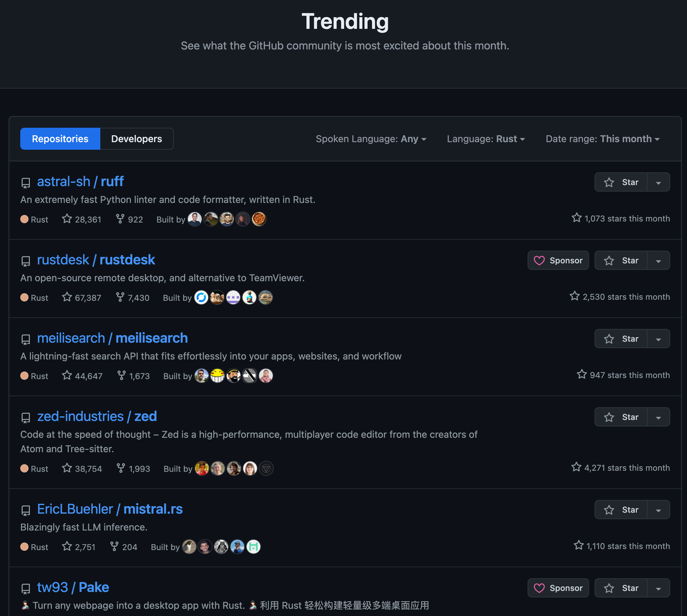Click the "Blazingly fast LLM inference." description
Image resolution: width=687 pixels, height=616 pixels.
click(x=84, y=527)
